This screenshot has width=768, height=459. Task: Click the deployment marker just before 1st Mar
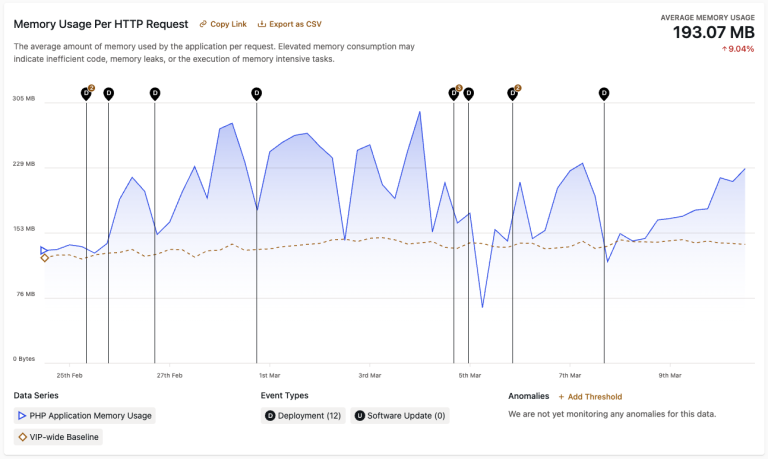(x=257, y=94)
